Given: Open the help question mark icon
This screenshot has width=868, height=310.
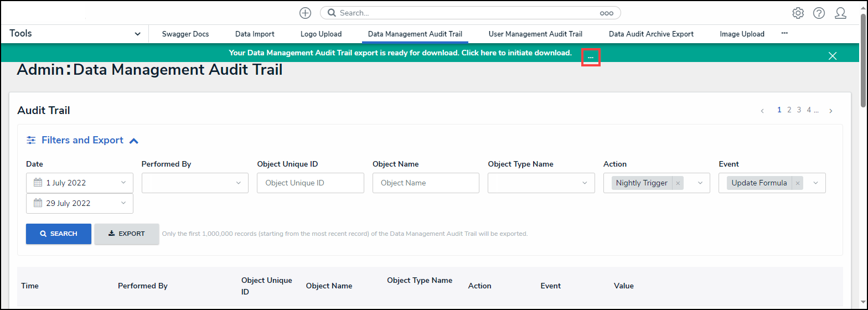Looking at the screenshot, I should pos(819,13).
